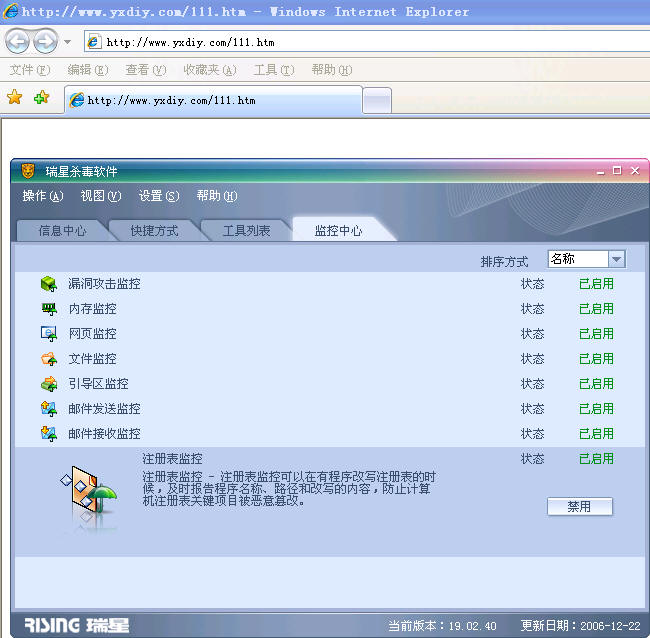Click the Add to Favorites star-plus icon

41,97
